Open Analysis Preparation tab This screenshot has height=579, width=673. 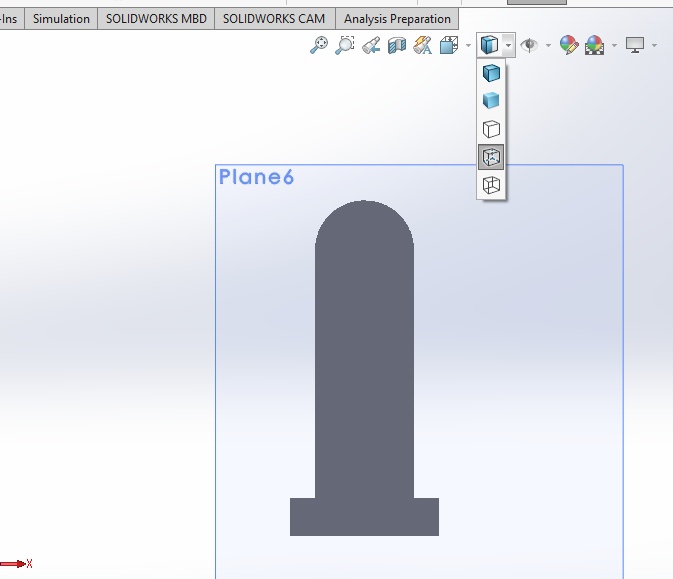397,19
